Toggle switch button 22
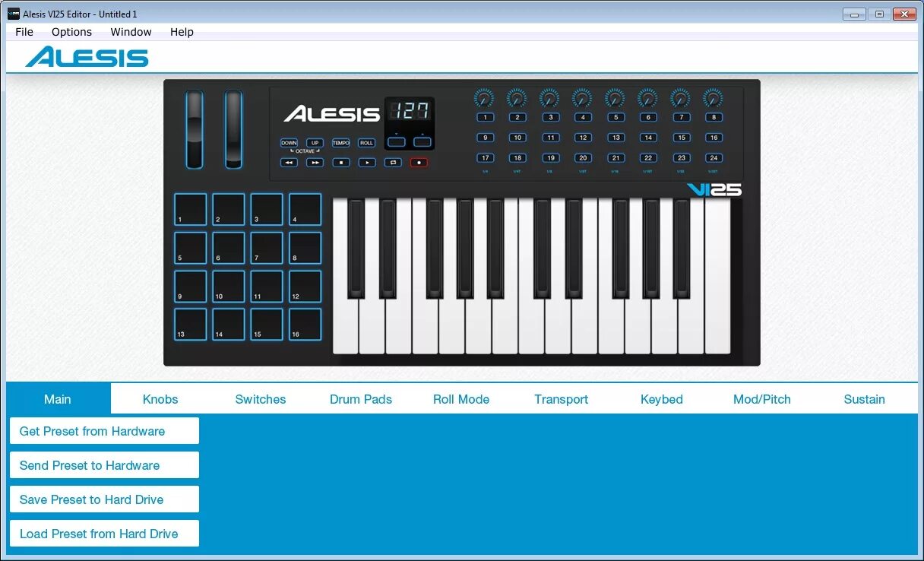 (648, 158)
